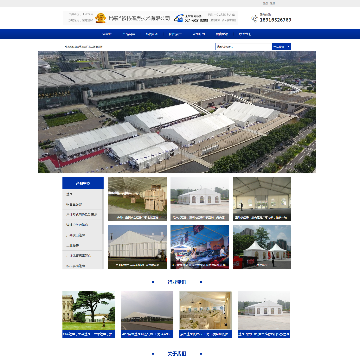Click the blue search button
Screen dimensions: 360x360
pyautogui.click(x=281, y=47)
